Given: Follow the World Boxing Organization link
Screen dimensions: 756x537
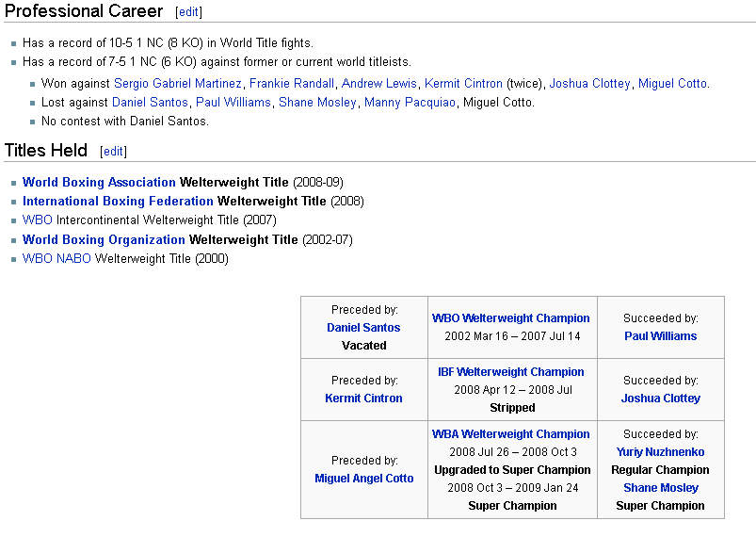Looking at the screenshot, I should [104, 240].
